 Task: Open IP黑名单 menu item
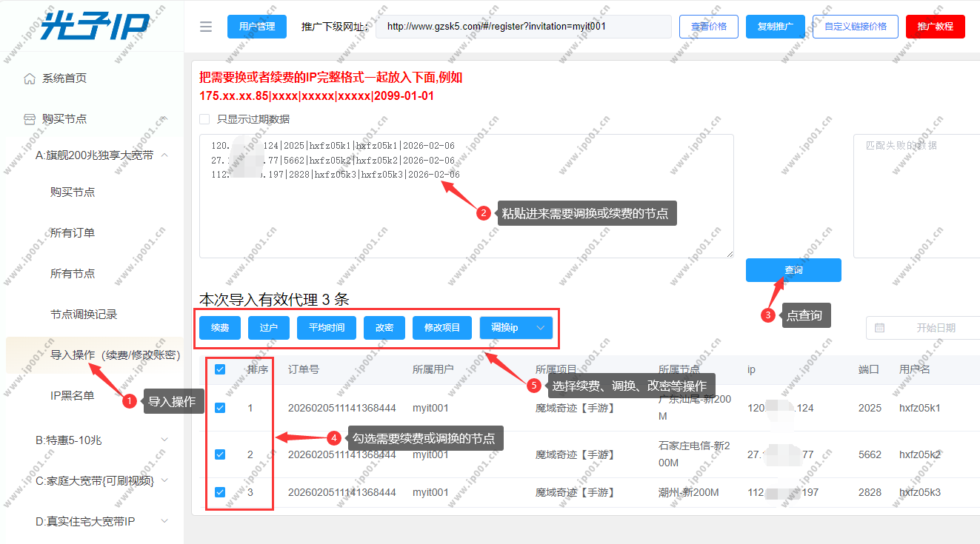(73, 396)
